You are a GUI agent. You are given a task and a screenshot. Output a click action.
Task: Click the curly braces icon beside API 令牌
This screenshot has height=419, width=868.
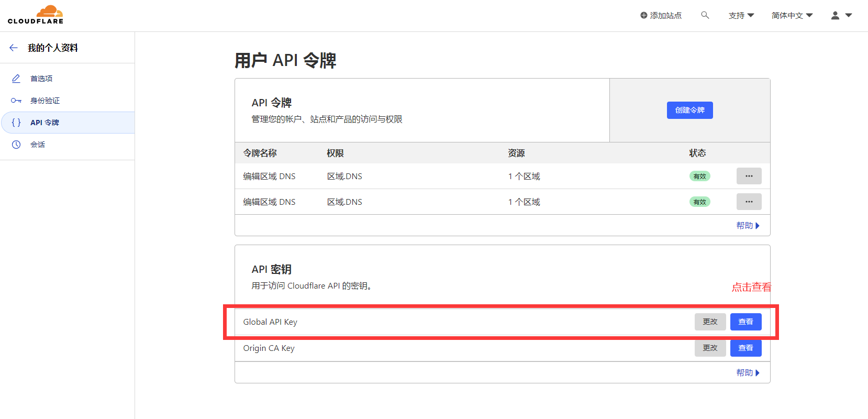16,123
